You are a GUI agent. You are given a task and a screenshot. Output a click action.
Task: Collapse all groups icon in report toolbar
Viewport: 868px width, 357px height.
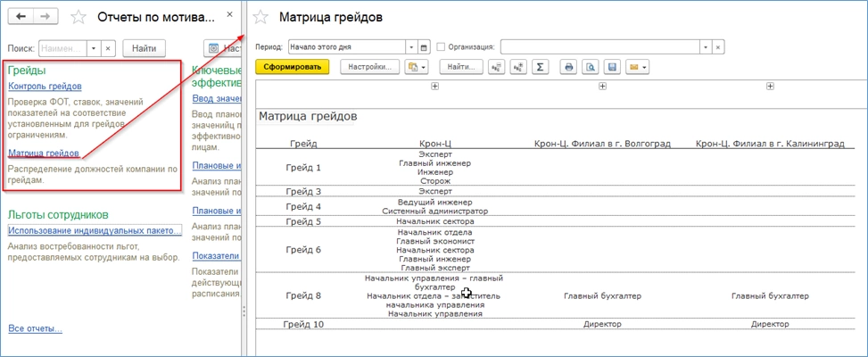pos(496,67)
